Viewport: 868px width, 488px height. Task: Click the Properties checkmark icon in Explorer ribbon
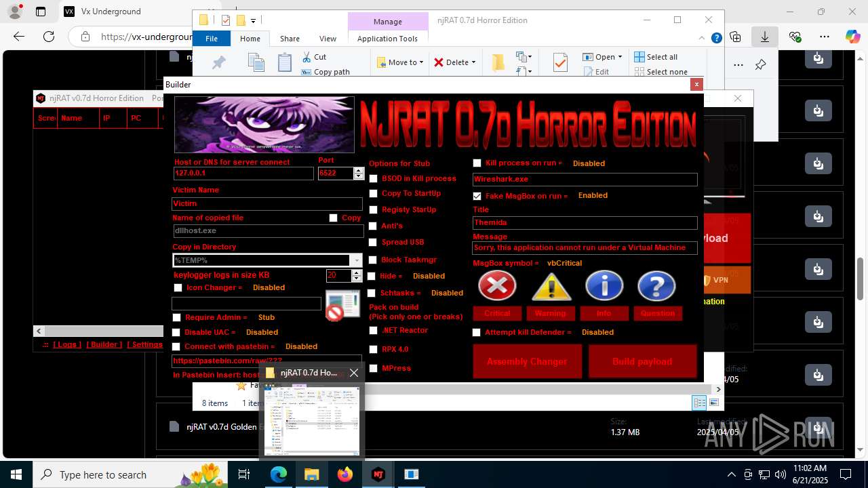click(x=560, y=63)
